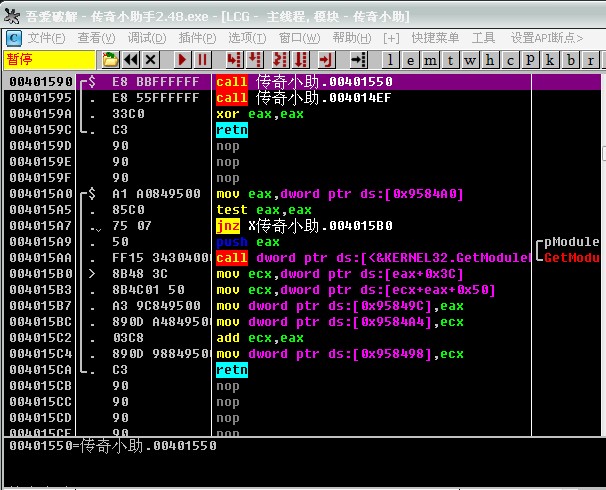Select mov ecx,dword ptr ds:[eax+0x3C]
Screen dimensions: 606x490
tap(340, 274)
